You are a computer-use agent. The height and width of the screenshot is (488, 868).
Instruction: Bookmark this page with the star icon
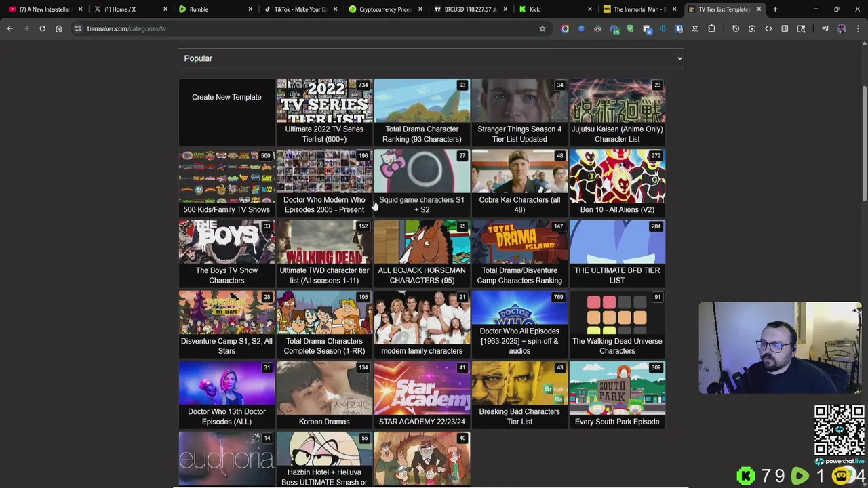point(542,28)
